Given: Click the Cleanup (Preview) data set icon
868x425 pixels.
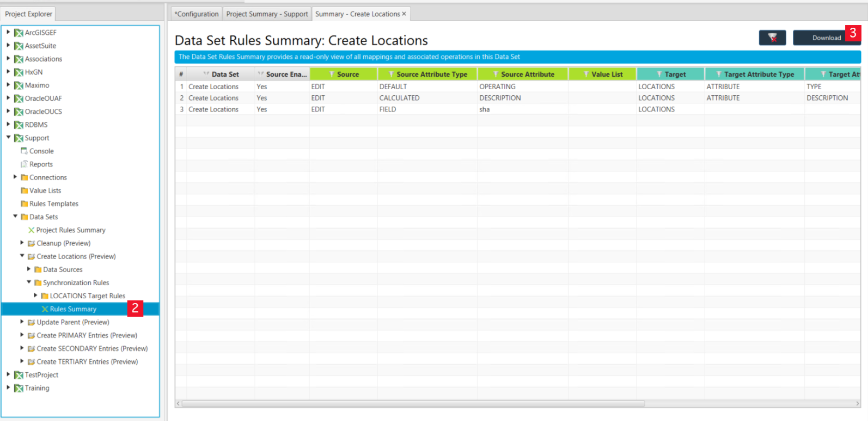Looking at the screenshot, I should (31, 243).
